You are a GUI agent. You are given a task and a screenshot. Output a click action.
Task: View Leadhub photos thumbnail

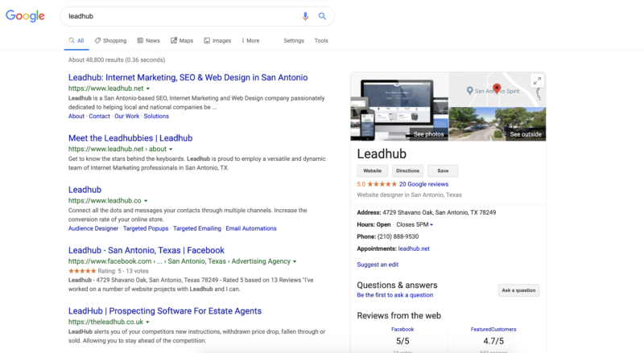tap(399, 106)
